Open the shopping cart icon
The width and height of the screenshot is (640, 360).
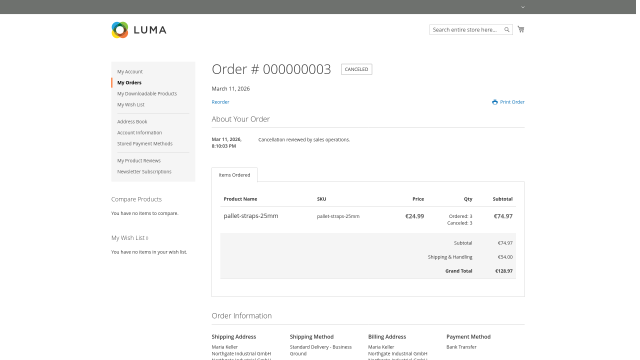pos(521,29)
